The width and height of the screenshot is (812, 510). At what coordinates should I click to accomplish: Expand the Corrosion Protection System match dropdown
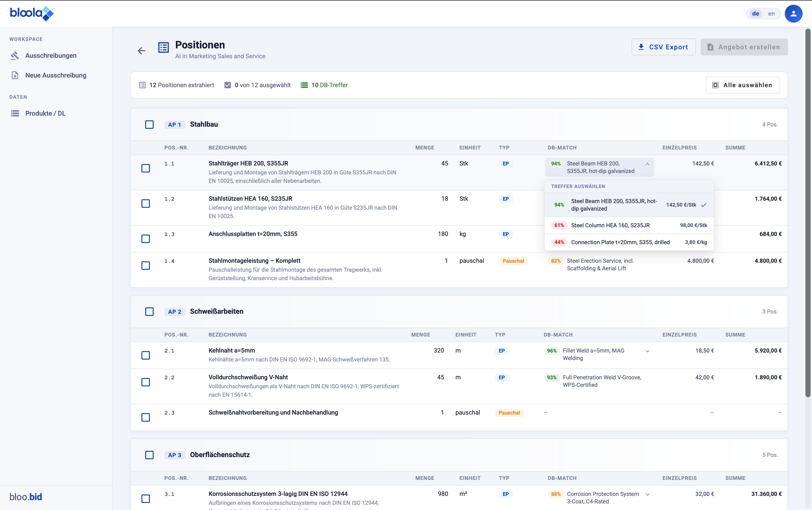pyautogui.click(x=648, y=494)
